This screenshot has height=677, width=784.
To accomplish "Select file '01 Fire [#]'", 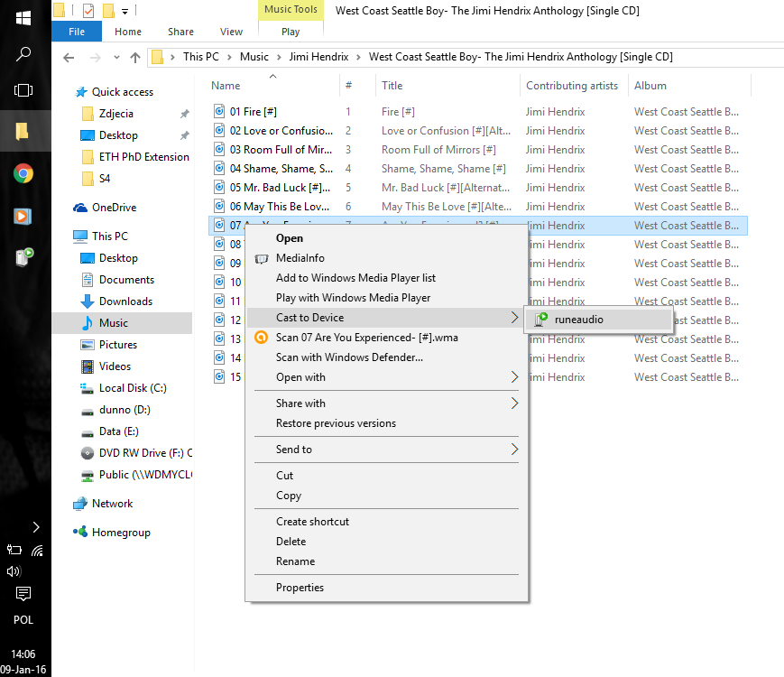I will (x=253, y=112).
